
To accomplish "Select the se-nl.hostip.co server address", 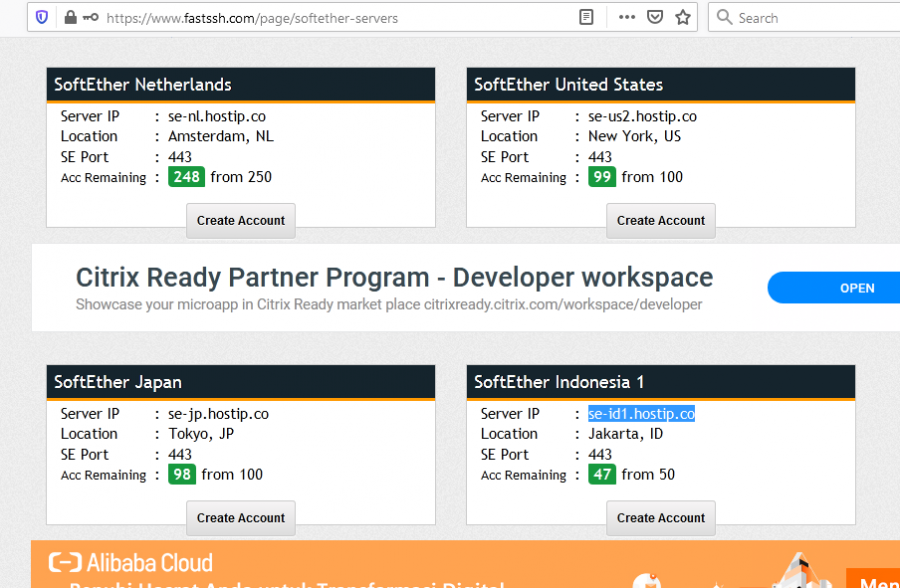I will pos(217,116).
